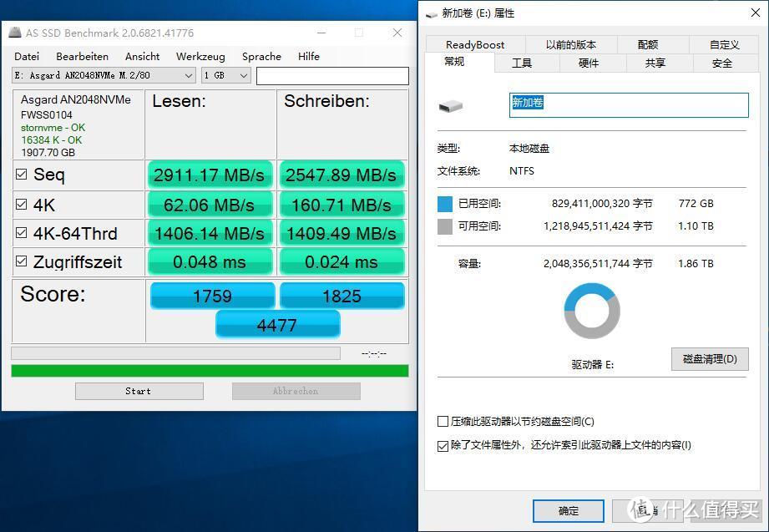The height and width of the screenshot is (532, 769).
Task: Click the blue used space color swatch
Action: (445, 204)
